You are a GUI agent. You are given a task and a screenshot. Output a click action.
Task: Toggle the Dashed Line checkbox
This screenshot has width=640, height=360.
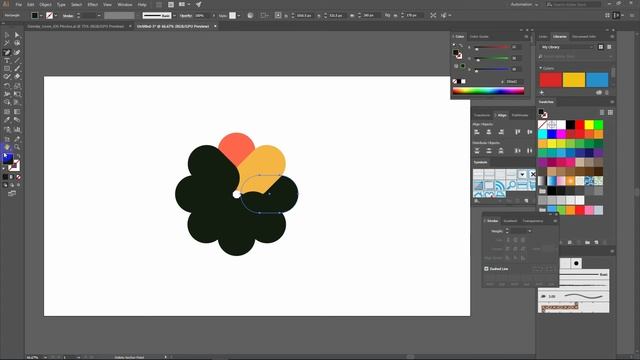click(x=486, y=269)
